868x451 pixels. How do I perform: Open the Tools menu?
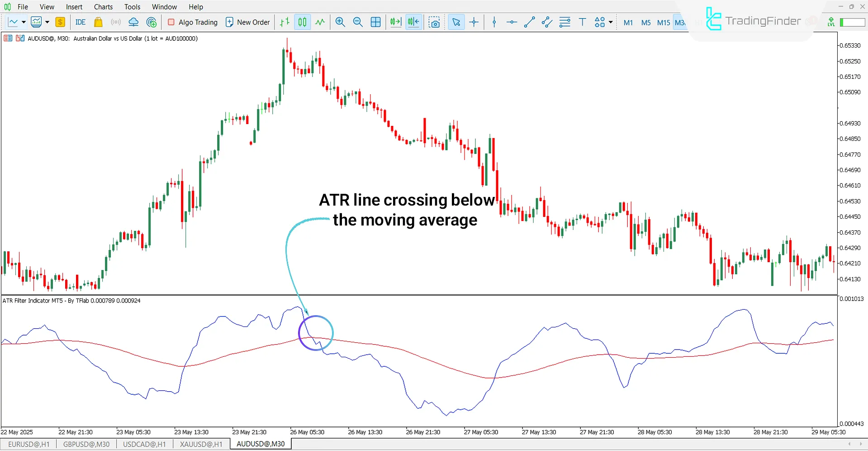click(x=133, y=7)
